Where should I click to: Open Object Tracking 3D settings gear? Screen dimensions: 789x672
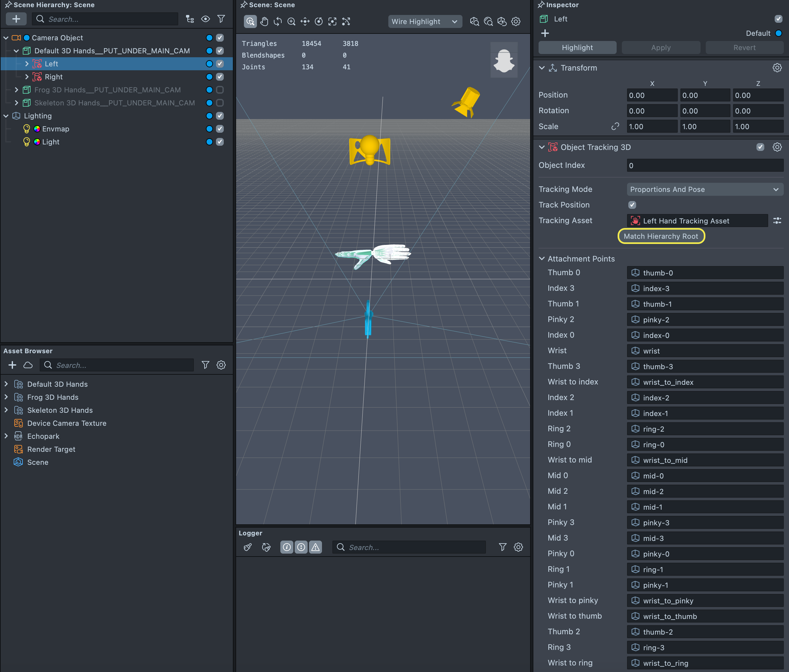[777, 147]
